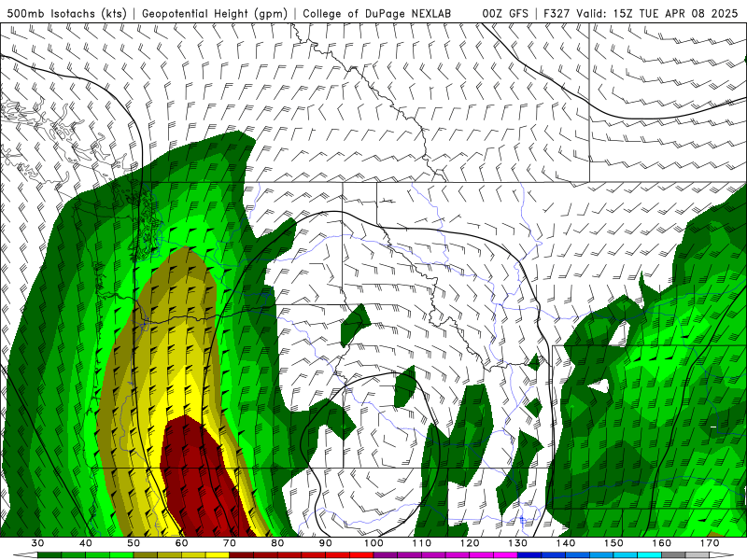The height and width of the screenshot is (560, 747).
Task: Click the 160 label on the color scale
Action: click(662, 543)
